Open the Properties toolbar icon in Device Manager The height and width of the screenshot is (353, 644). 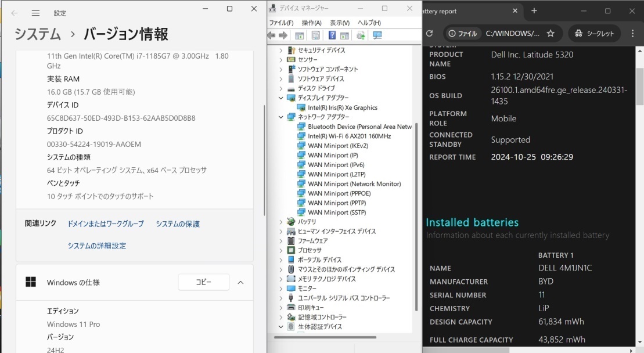pos(316,36)
